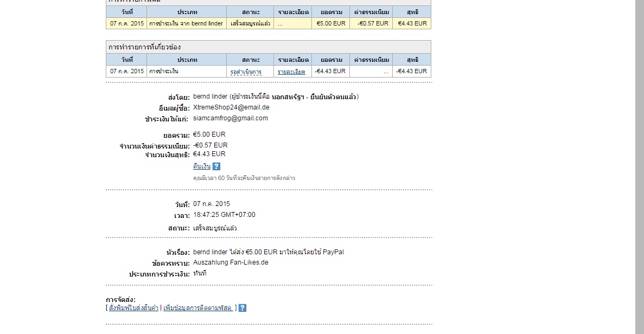
Task: Click €4.43 EUR net in the highlighted row
Action: [412, 24]
